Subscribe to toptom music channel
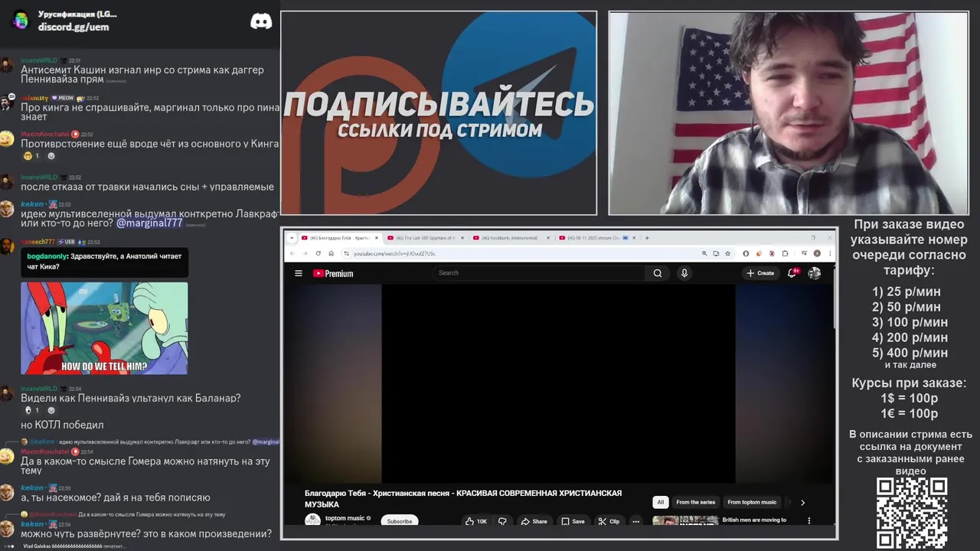 (400, 521)
